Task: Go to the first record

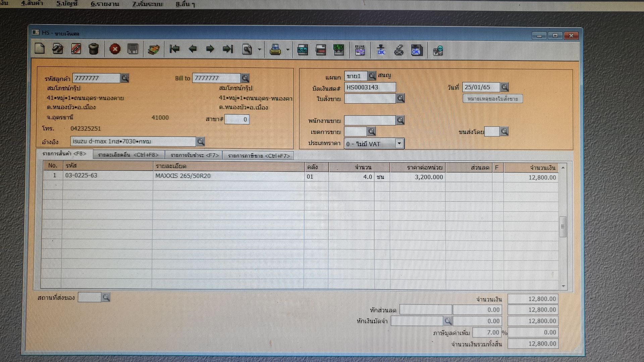Action: (174, 49)
